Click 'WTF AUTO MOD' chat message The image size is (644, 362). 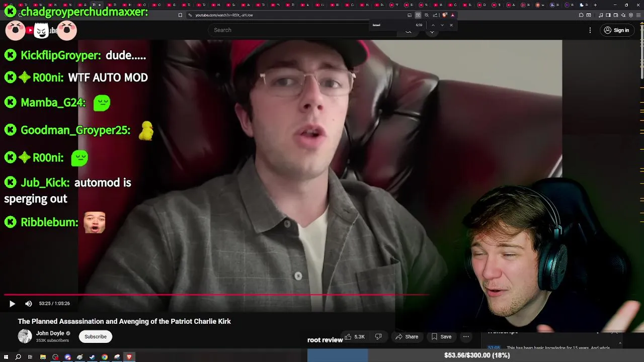[x=108, y=78]
